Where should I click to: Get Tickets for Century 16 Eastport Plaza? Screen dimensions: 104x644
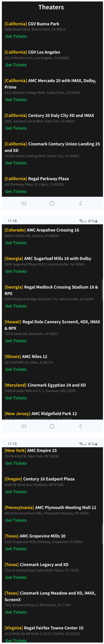click(x=16, y=492)
